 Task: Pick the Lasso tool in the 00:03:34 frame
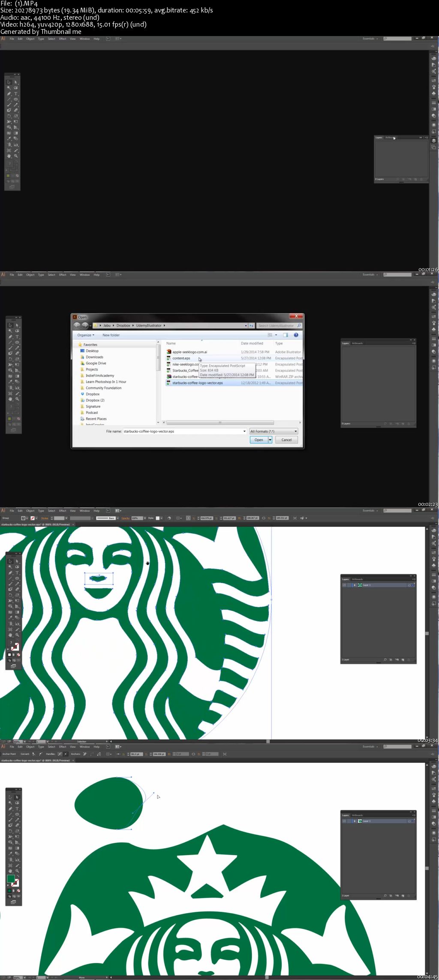tap(17, 566)
